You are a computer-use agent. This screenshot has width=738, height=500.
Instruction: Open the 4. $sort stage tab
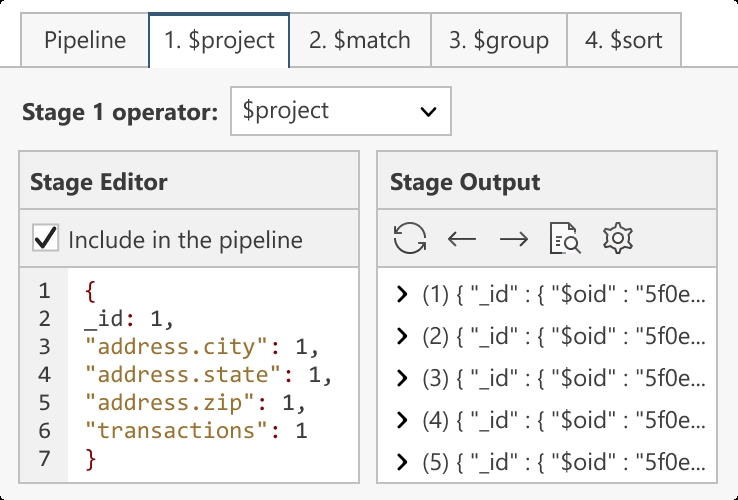624,40
